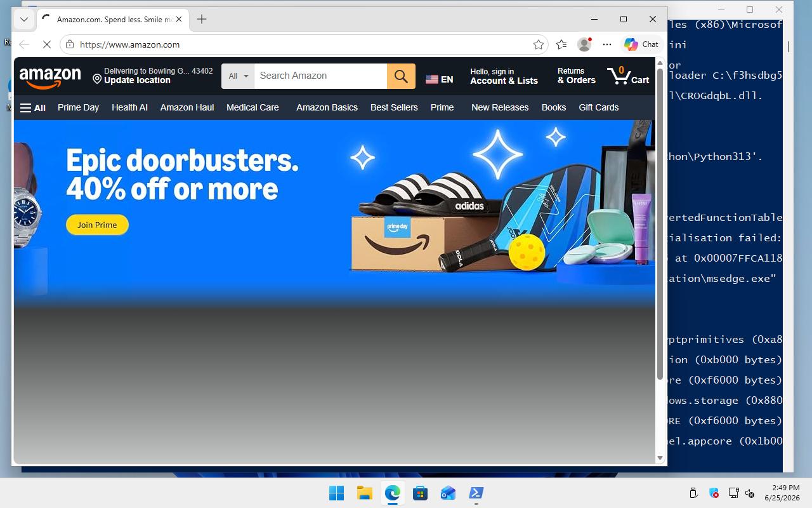Change language using the EN flag
The height and width of the screenshot is (508, 812).
pyautogui.click(x=439, y=79)
